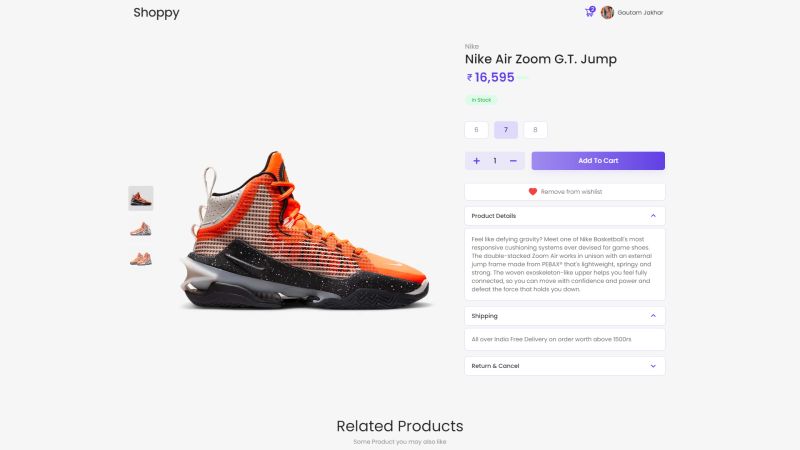Viewport: 800px width, 450px height.
Task: Click the red heart wishlist icon
Action: (x=533, y=192)
